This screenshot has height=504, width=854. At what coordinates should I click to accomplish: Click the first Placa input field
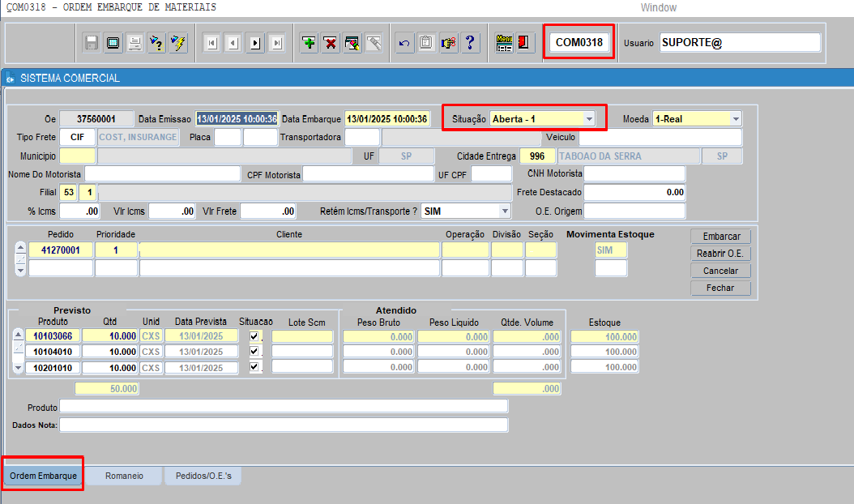tap(228, 137)
